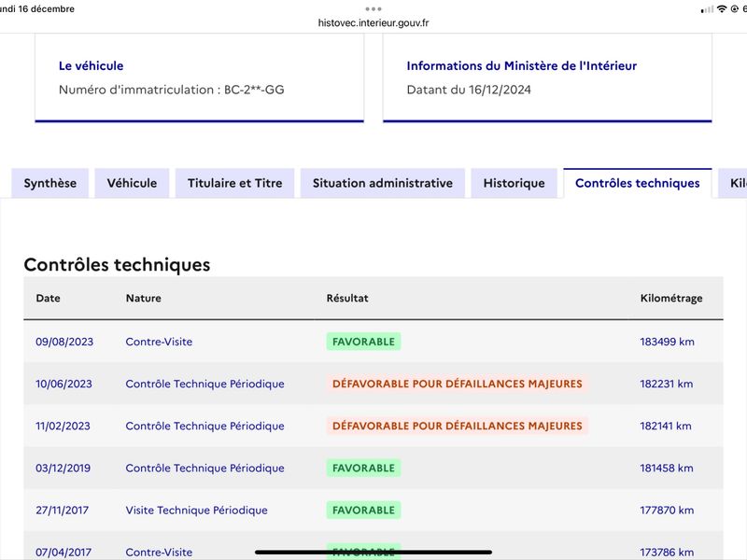Click the Résultat column header

tap(347, 298)
